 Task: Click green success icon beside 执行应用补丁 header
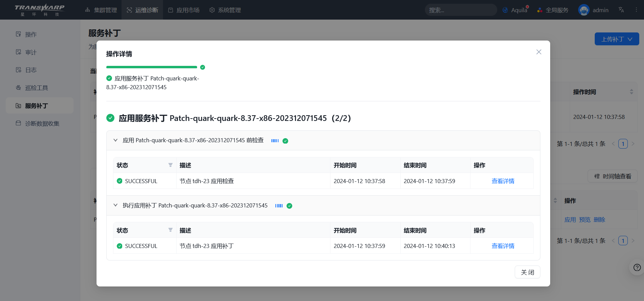point(289,206)
